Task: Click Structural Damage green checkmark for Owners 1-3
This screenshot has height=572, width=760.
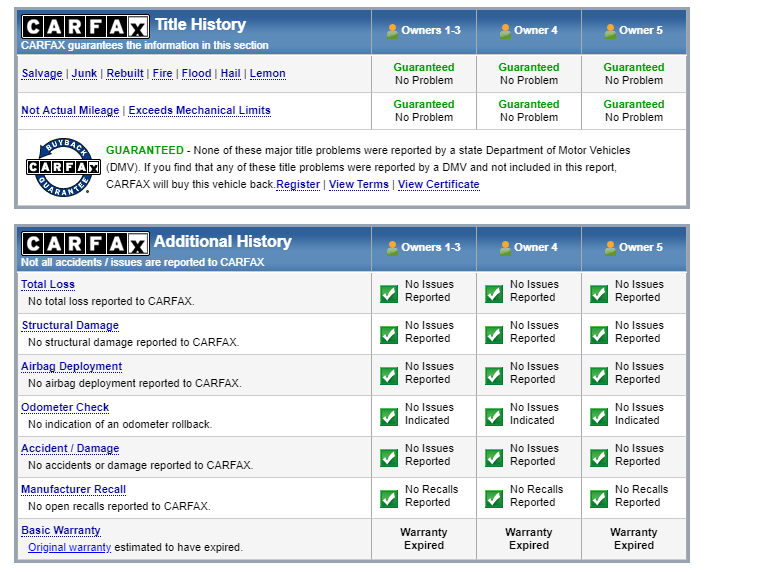Action: pos(389,334)
